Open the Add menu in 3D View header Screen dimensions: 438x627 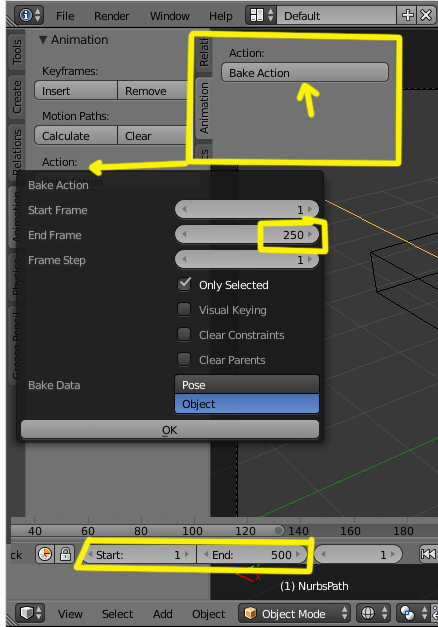[x=162, y=613]
